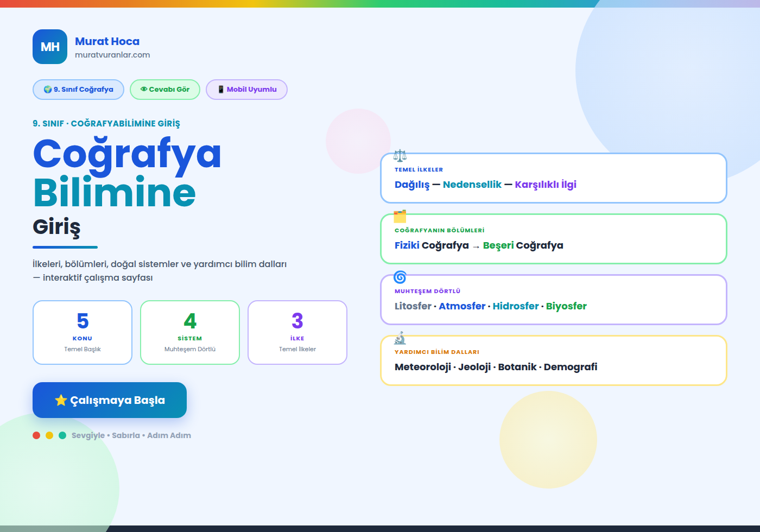
Task: Click the word Demografi
Action: (571, 367)
